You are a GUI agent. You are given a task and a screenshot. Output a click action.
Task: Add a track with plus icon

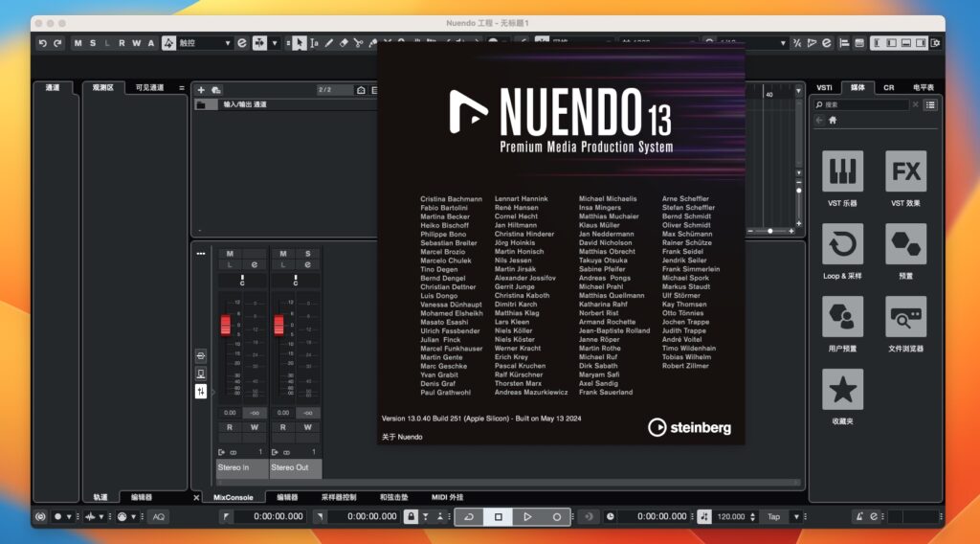[x=201, y=90]
